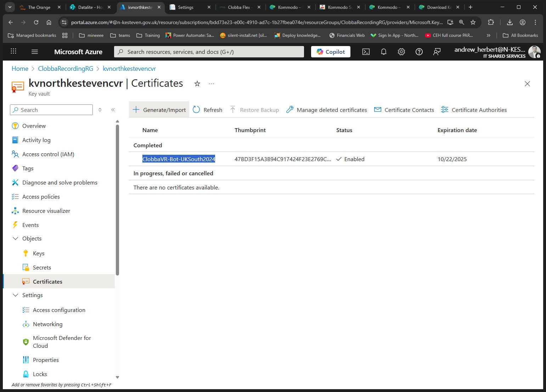Image resolution: width=546 pixels, height=392 pixels.
Task: Open Access configuration settings
Action: [x=59, y=310]
